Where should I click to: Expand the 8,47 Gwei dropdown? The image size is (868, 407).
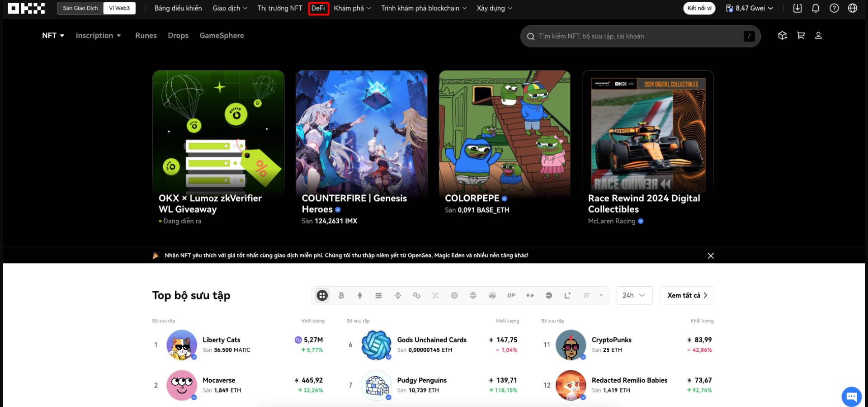coord(750,8)
